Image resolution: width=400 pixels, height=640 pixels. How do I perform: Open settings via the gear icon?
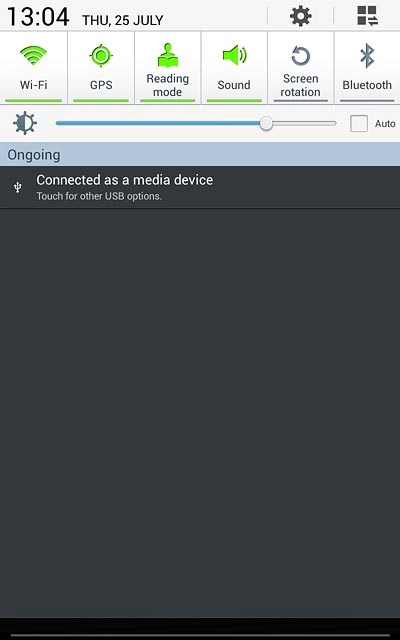click(301, 16)
